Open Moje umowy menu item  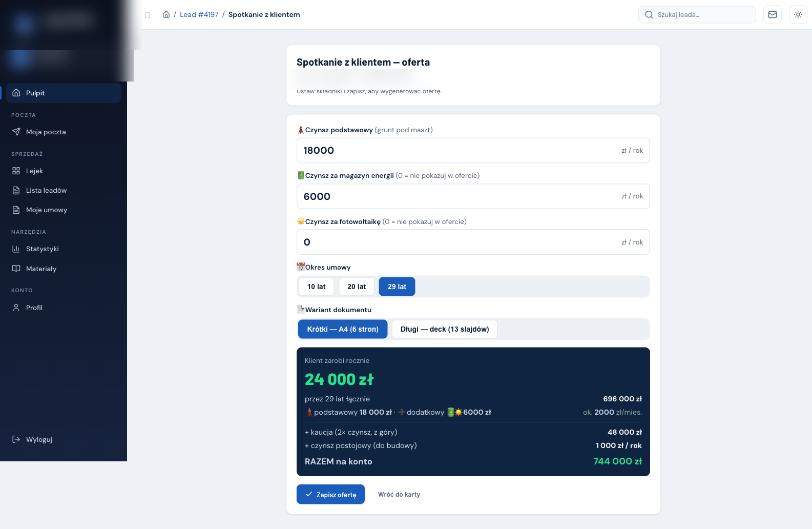tap(64, 210)
